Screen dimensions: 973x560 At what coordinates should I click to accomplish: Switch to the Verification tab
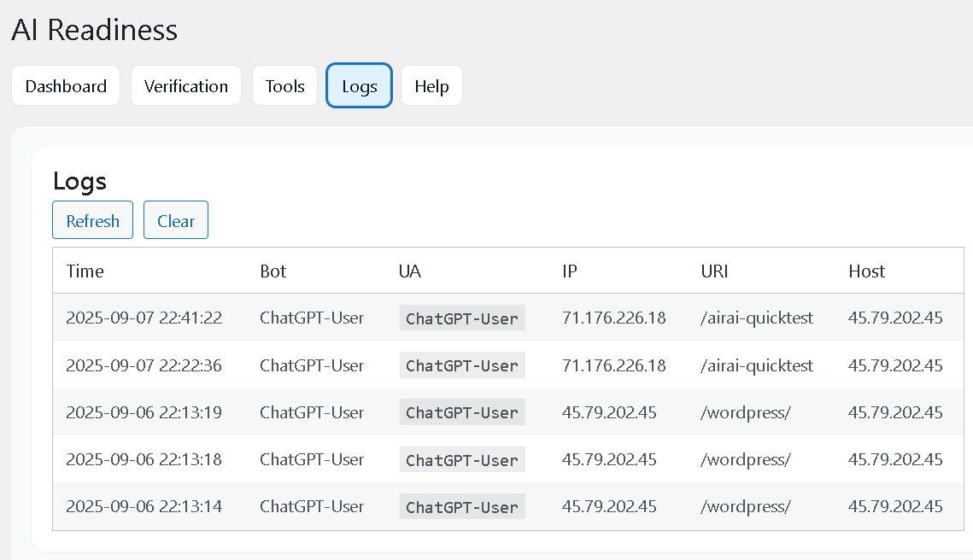186,86
